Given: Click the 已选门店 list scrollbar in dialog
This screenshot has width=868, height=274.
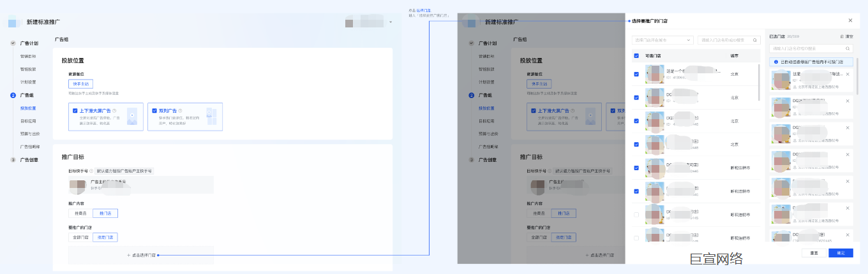Looking at the screenshot, I should [857, 76].
